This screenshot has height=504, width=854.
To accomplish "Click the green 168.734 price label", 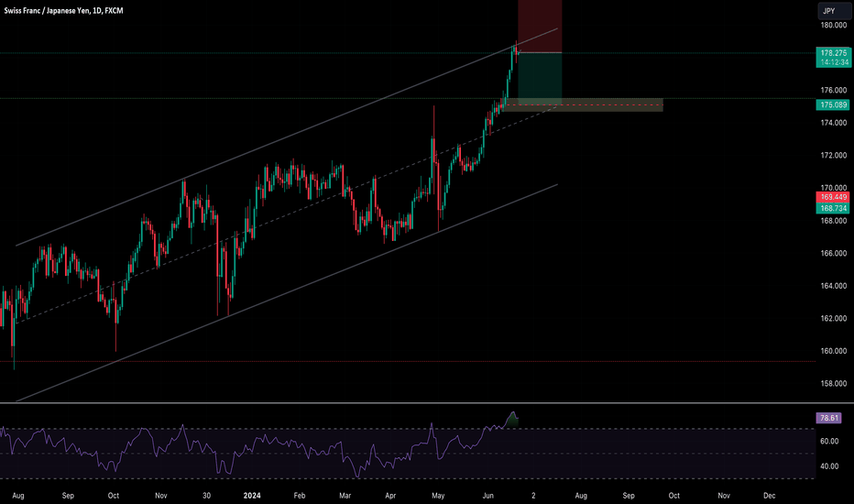I will 833,208.
